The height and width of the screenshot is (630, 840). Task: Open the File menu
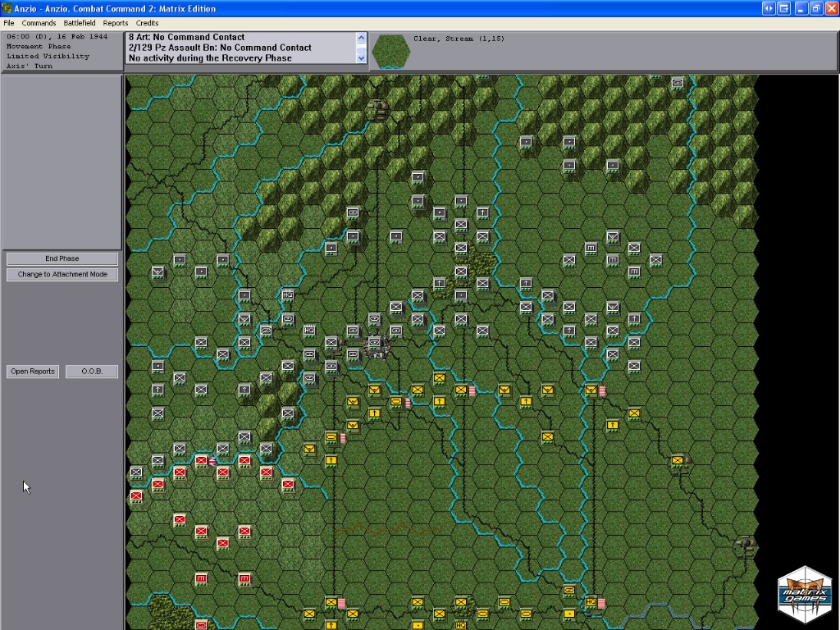[x=9, y=23]
